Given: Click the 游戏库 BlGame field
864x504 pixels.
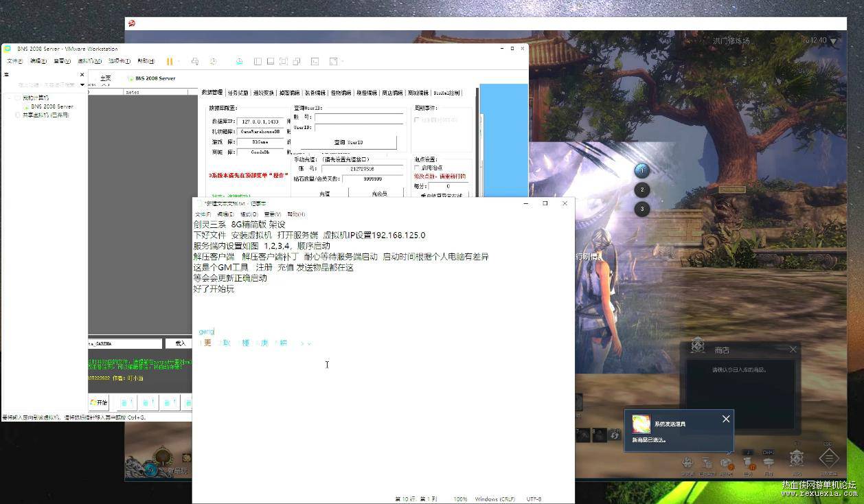Looking at the screenshot, I should (260, 142).
